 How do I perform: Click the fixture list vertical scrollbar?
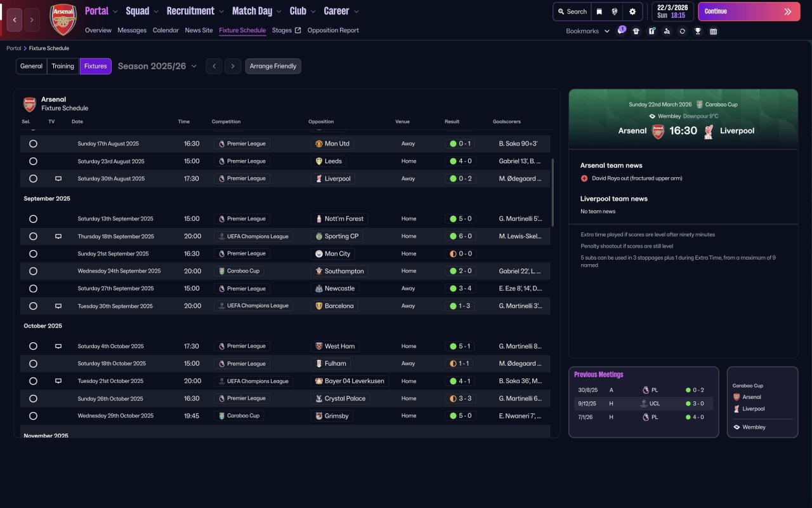tap(553, 192)
